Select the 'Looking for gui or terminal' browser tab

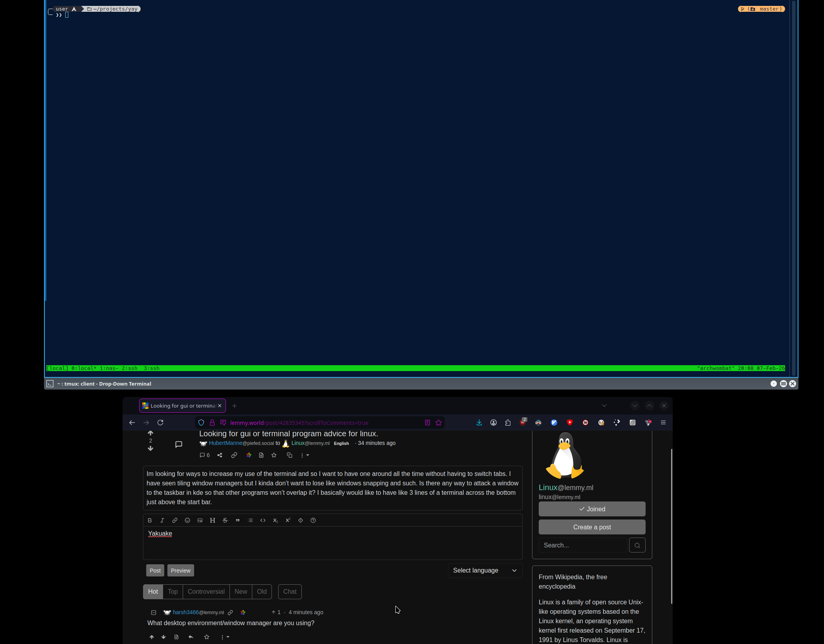pos(182,406)
